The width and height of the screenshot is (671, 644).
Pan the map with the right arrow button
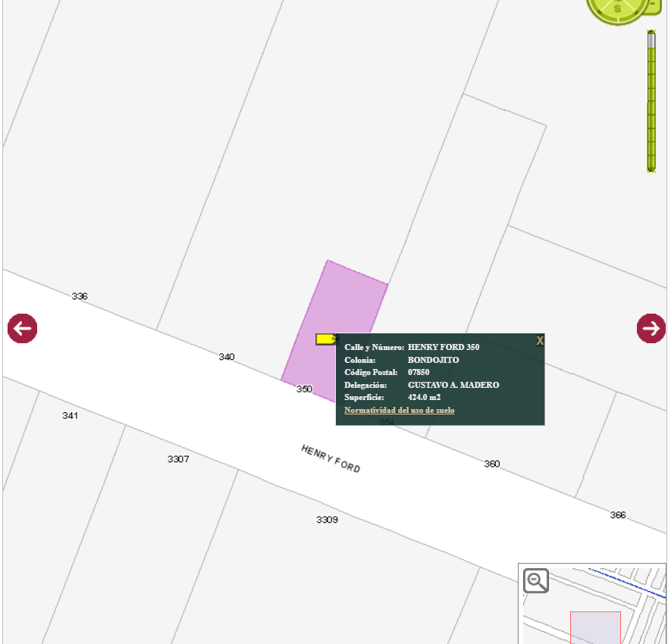click(x=651, y=328)
